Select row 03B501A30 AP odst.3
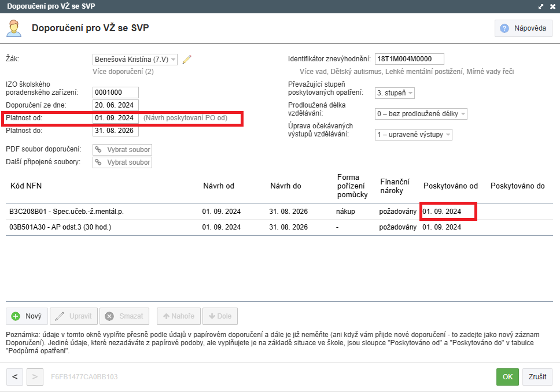The height and width of the screenshot is (392, 560). (60, 227)
